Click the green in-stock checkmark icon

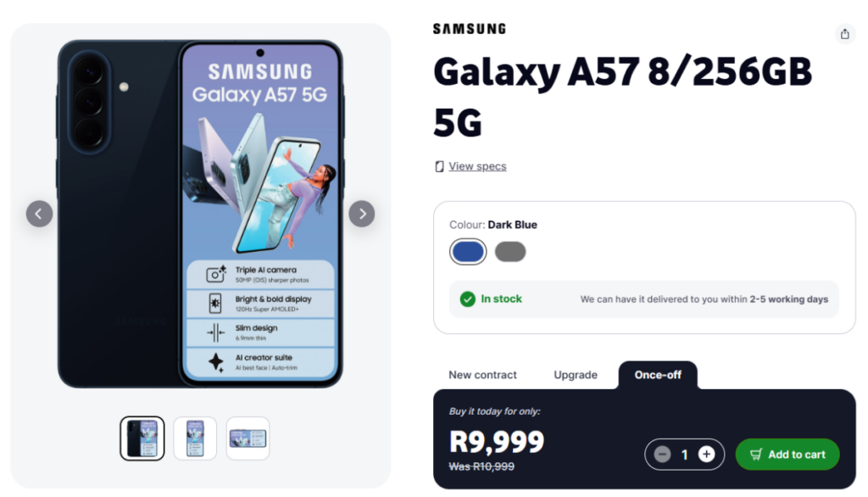click(x=467, y=299)
